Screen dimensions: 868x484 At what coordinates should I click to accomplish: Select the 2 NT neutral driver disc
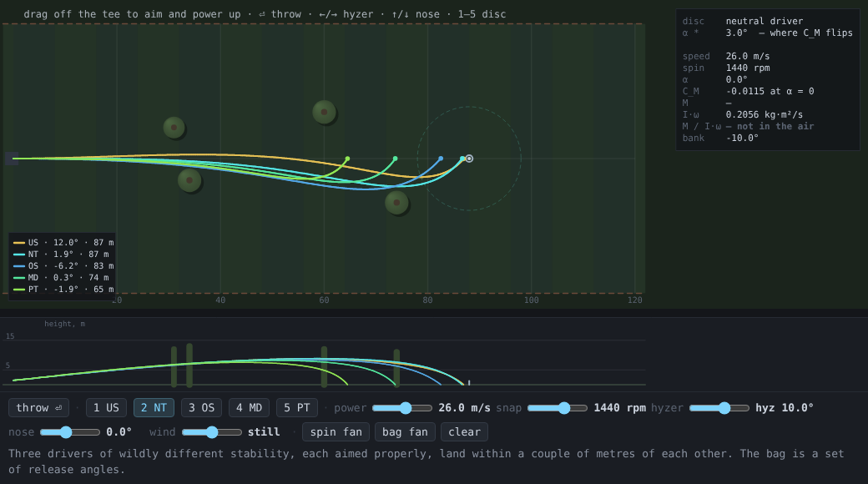pyautogui.click(x=154, y=407)
